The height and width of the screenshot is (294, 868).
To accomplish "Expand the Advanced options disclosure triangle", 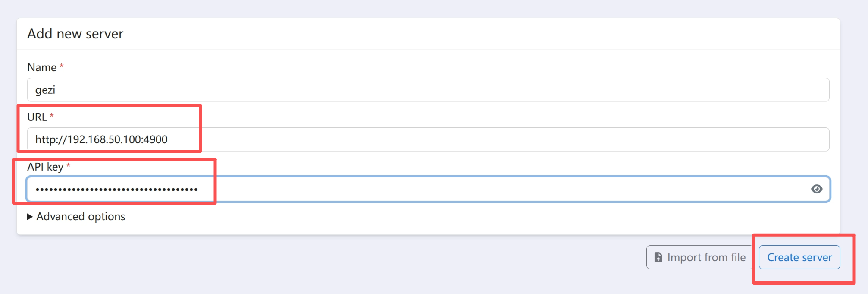I will (x=30, y=217).
